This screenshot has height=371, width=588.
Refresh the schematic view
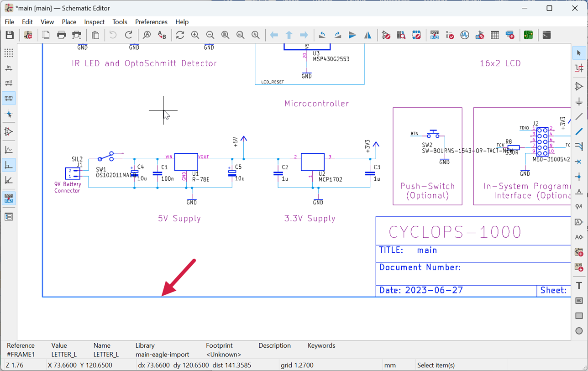click(180, 35)
